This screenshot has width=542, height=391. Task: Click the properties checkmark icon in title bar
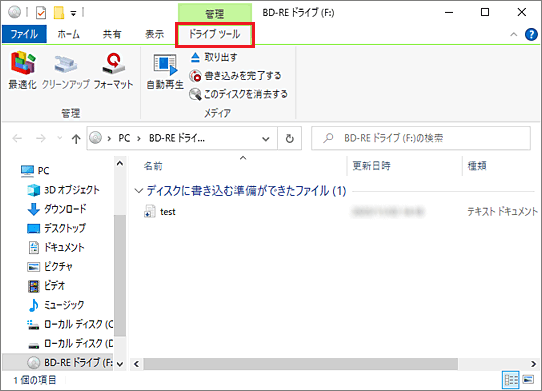tap(41, 13)
